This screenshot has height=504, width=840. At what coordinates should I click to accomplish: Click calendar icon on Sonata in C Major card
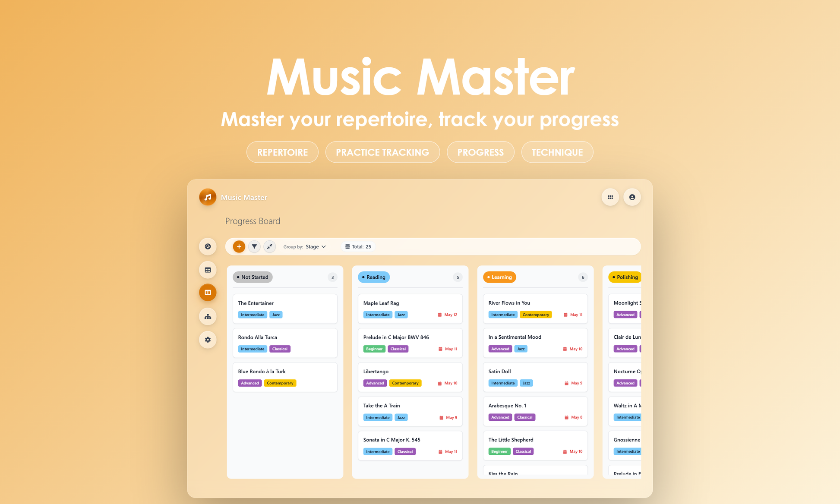440,452
